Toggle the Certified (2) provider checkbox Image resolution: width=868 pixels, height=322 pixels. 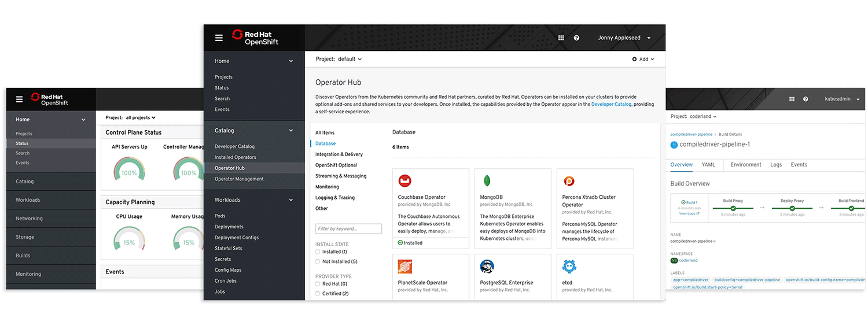pos(318,294)
